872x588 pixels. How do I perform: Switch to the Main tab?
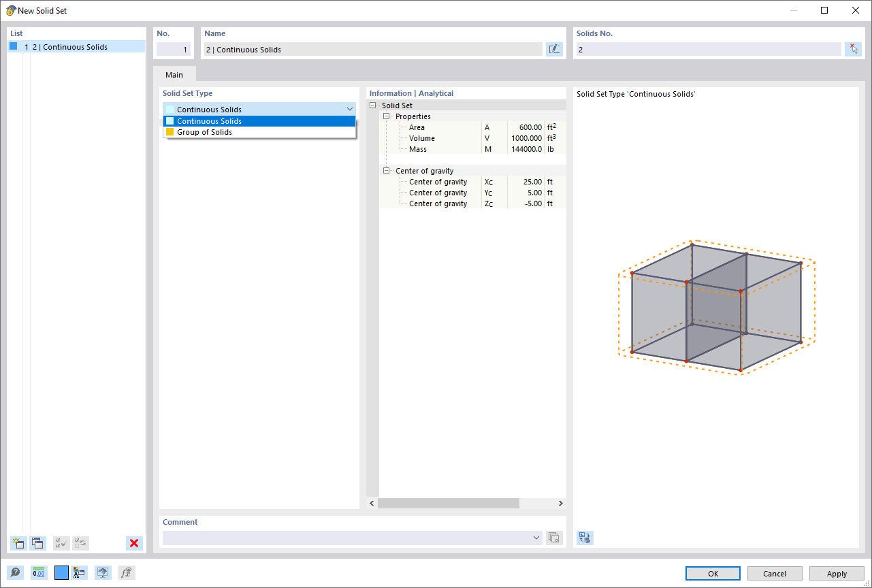174,74
